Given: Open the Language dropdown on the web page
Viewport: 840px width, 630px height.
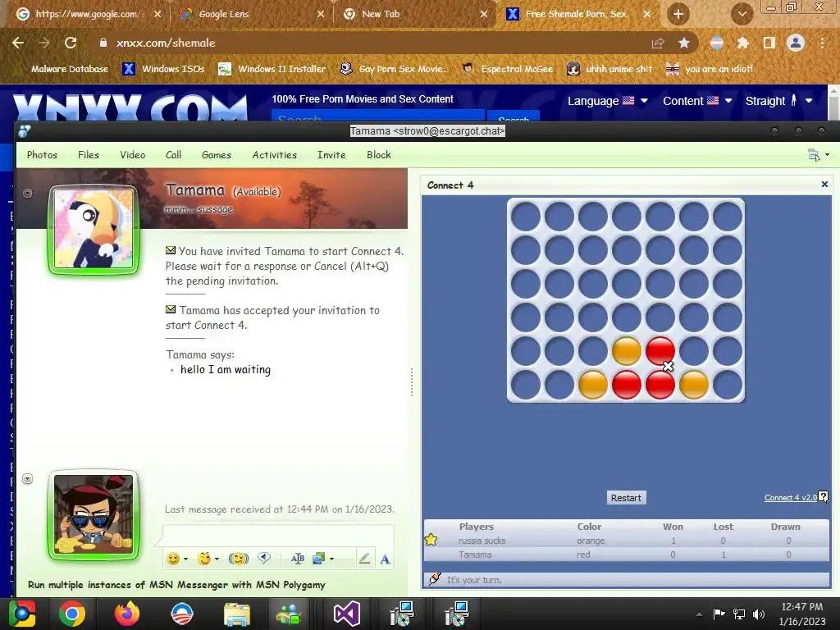Looking at the screenshot, I should click(608, 101).
